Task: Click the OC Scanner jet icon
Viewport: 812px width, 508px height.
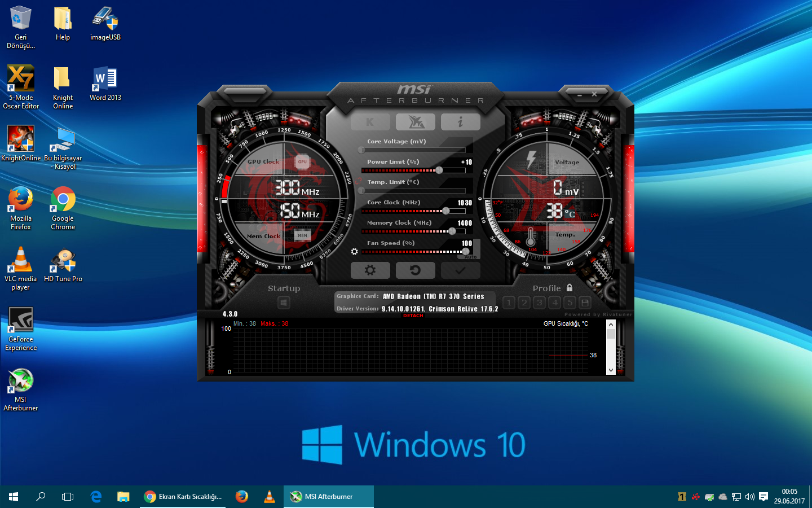Action: coord(416,122)
